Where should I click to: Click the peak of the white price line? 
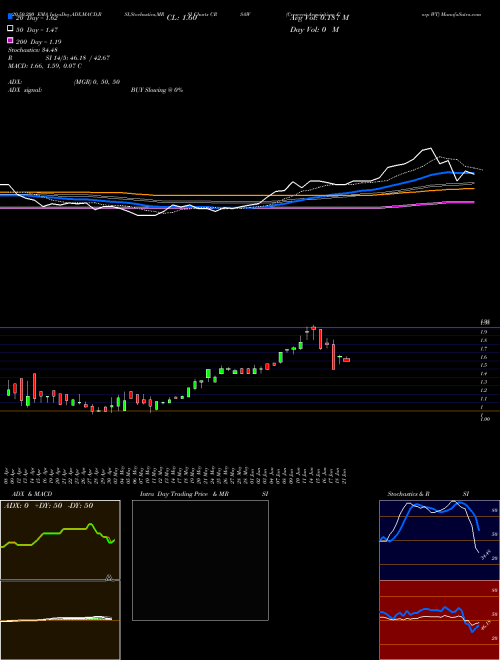(429, 148)
